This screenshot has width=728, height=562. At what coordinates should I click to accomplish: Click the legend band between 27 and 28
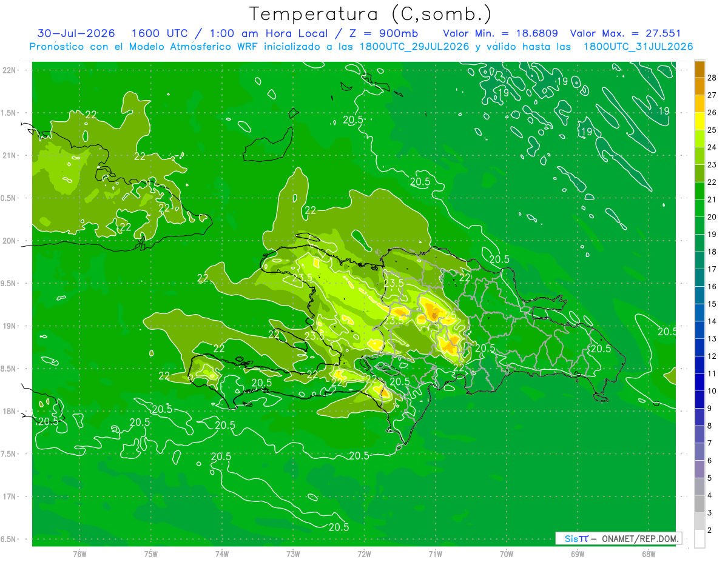point(699,86)
